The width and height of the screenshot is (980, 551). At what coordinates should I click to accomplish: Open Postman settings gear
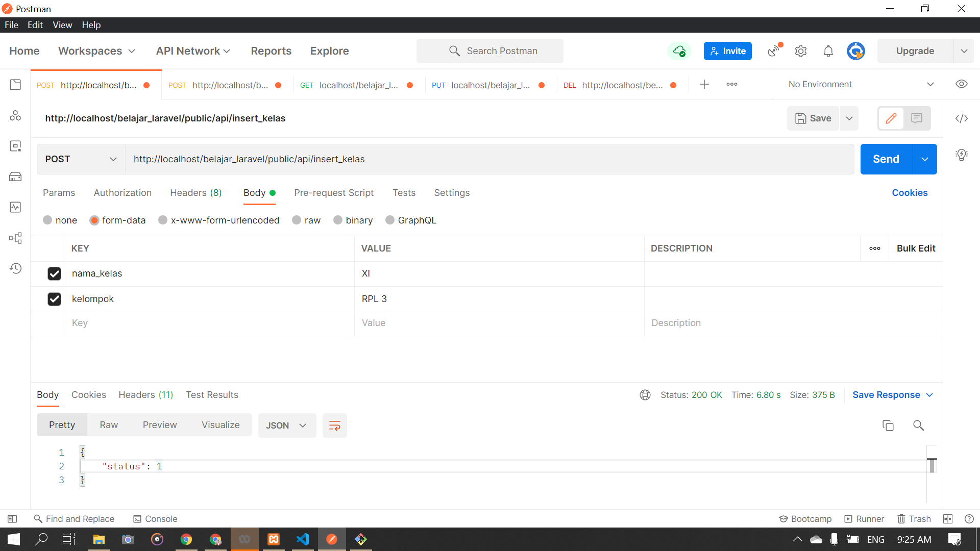[800, 51]
